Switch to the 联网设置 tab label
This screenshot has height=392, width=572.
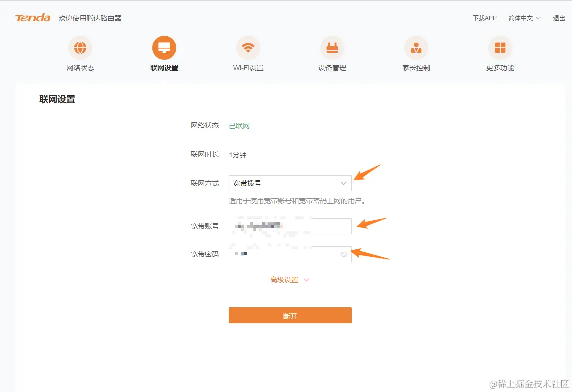[x=164, y=68]
